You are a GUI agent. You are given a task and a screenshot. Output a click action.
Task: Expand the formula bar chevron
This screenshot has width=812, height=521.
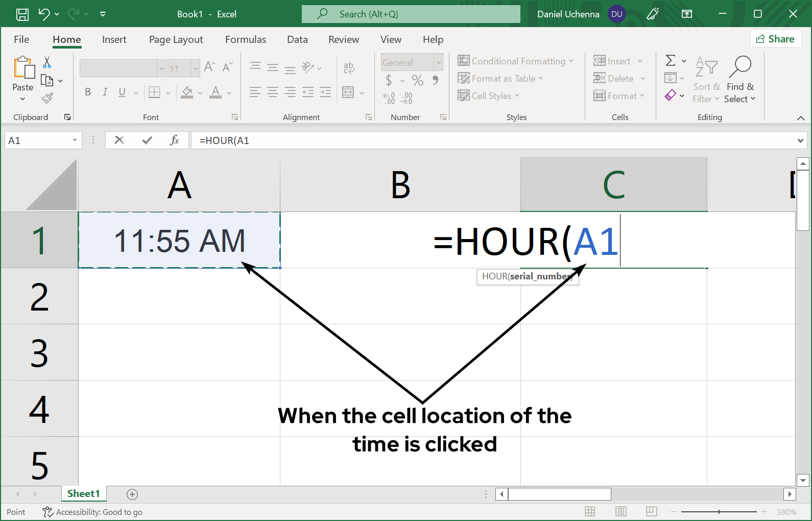click(800, 140)
